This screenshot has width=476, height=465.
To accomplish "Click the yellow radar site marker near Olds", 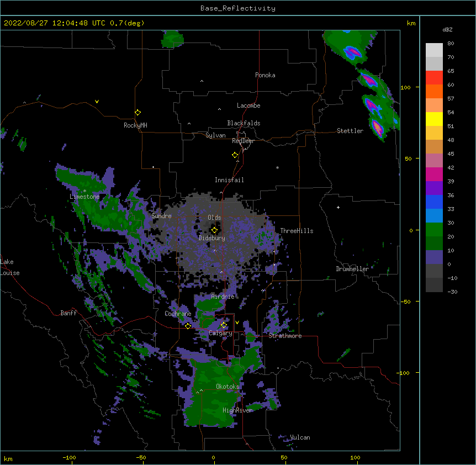I will click(x=214, y=230).
